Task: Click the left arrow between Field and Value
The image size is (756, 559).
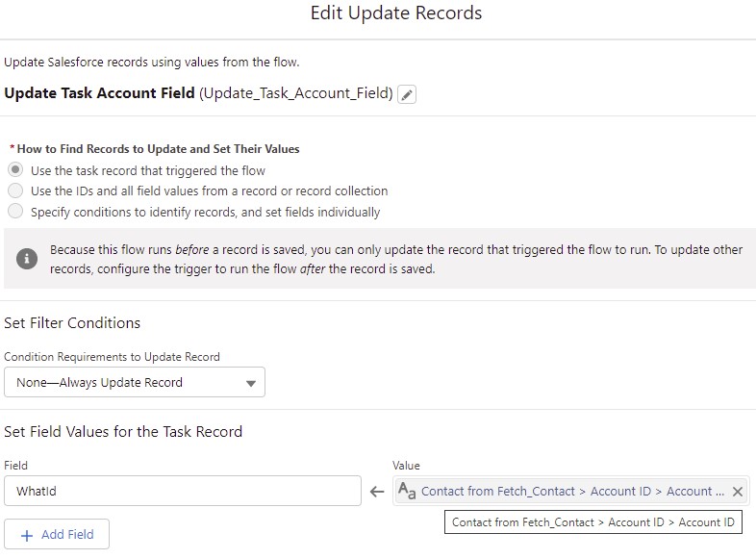Action: pyautogui.click(x=377, y=492)
